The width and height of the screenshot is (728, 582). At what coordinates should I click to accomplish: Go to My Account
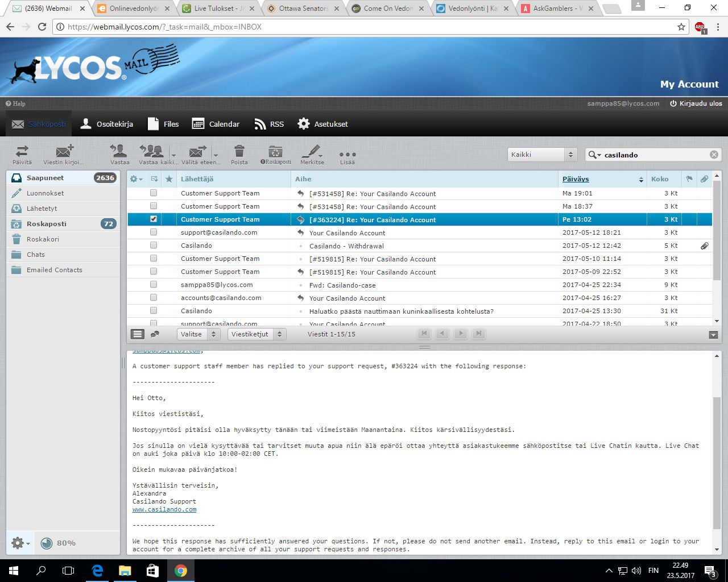tap(689, 84)
